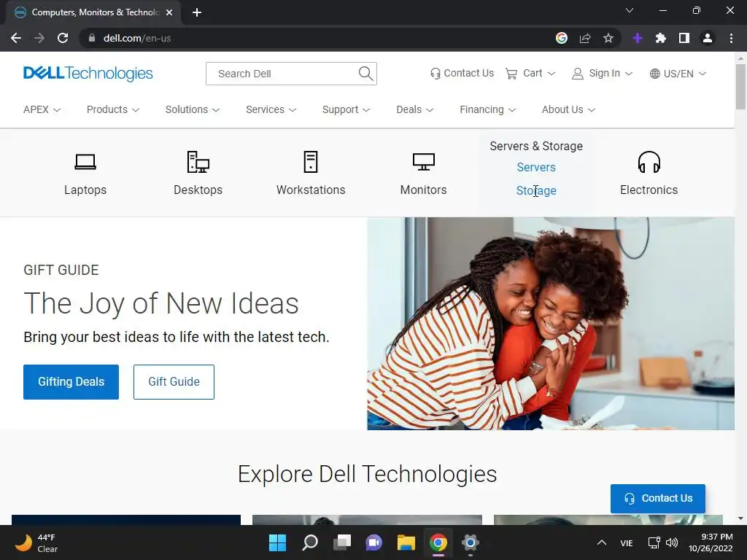Open the Laptops category icon
The height and width of the screenshot is (560, 747).
(x=85, y=162)
